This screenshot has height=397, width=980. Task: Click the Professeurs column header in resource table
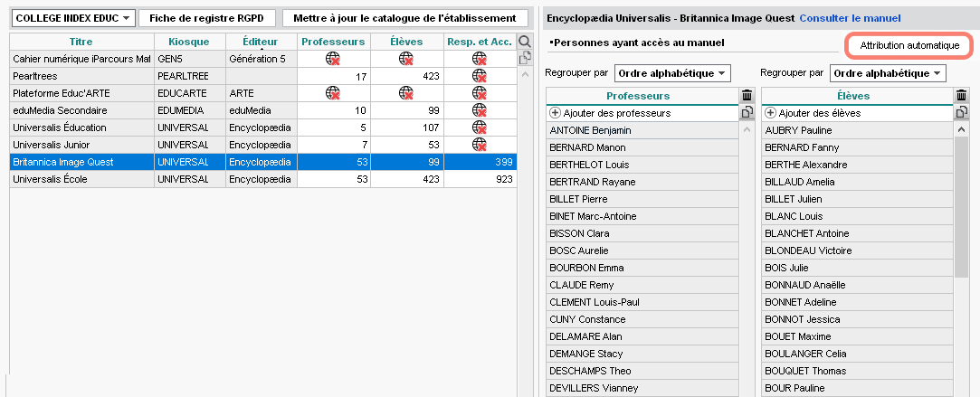333,42
